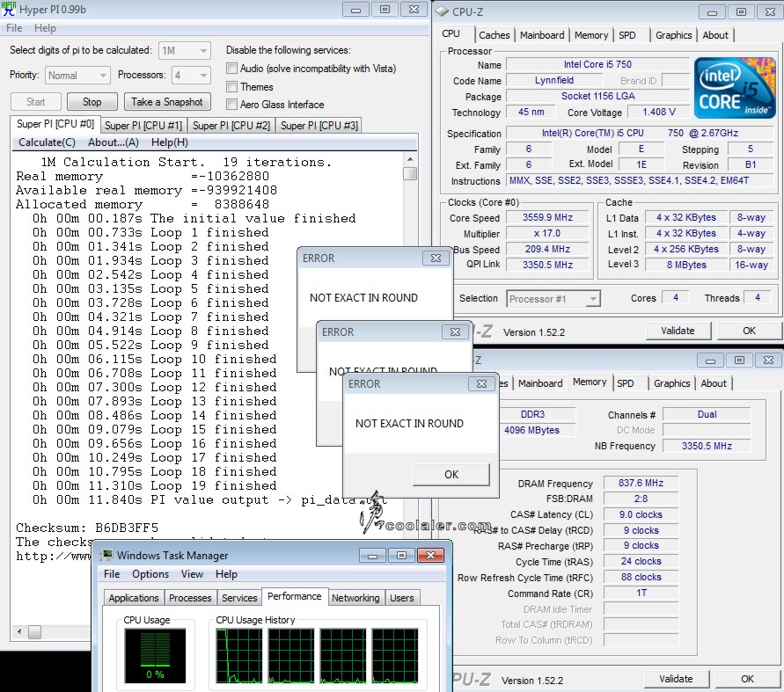Screen dimensions: 784x692
Task: Switch to Super PI [CPU #2] tab
Action: (x=231, y=126)
